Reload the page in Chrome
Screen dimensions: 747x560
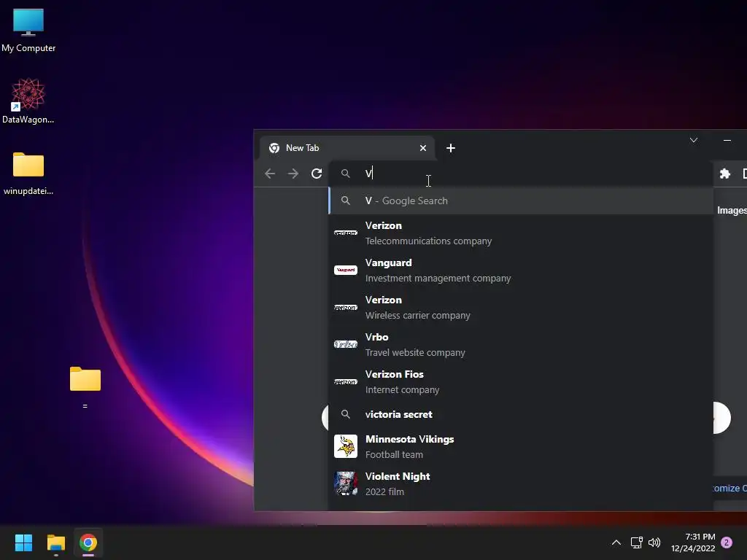pyautogui.click(x=317, y=174)
